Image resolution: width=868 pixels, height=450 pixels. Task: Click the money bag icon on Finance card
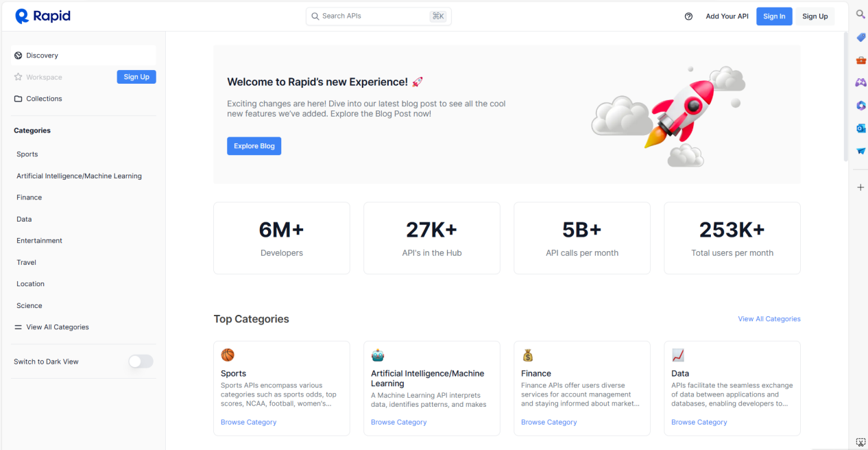pyautogui.click(x=528, y=355)
